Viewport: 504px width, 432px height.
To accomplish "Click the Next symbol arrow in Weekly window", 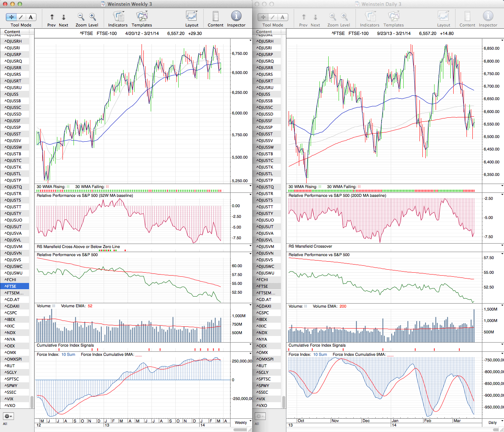I will click(x=64, y=17).
